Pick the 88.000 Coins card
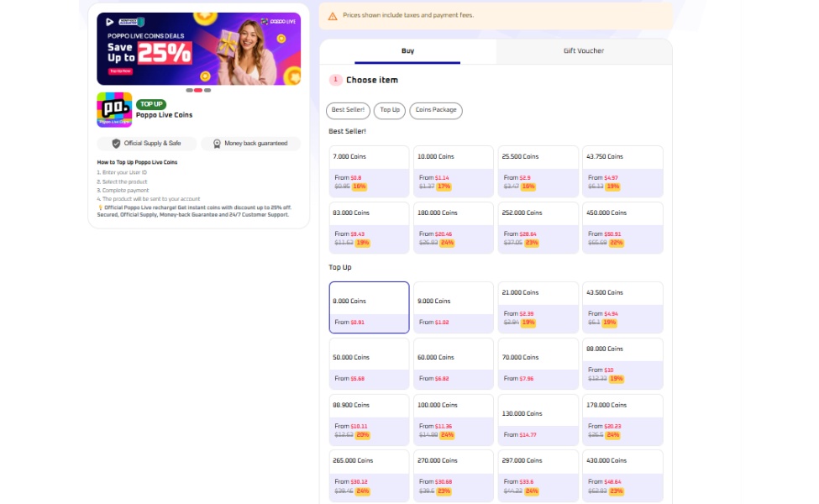This screenshot has height=504, width=819. coord(622,364)
